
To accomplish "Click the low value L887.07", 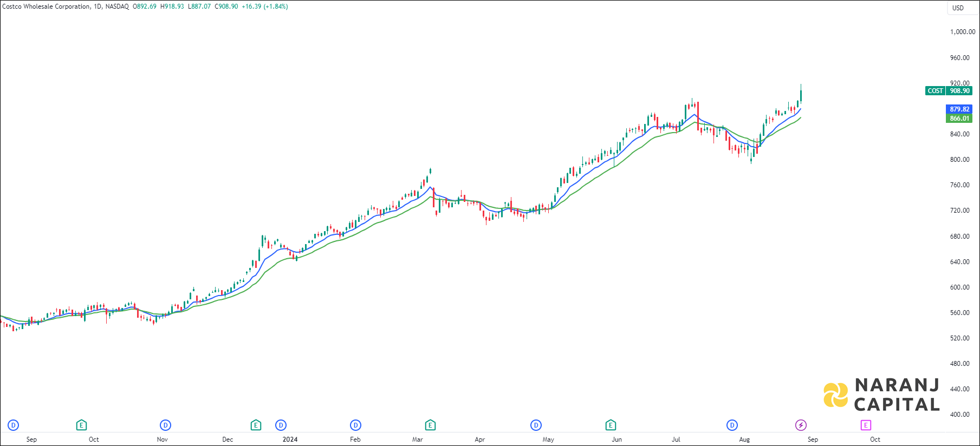I will pyautogui.click(x=199, y=6).
